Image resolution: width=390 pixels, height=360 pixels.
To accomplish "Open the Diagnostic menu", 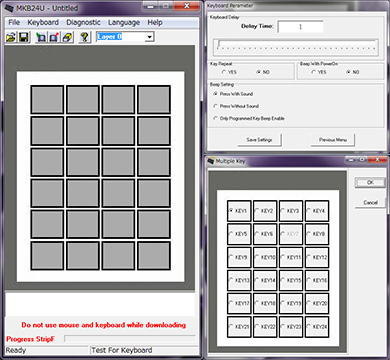I will [x=83, y=22].
